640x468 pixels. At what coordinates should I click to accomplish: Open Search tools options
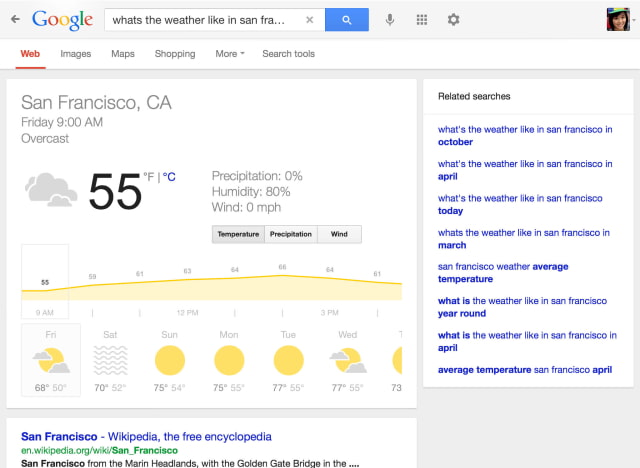click(288, 54)
